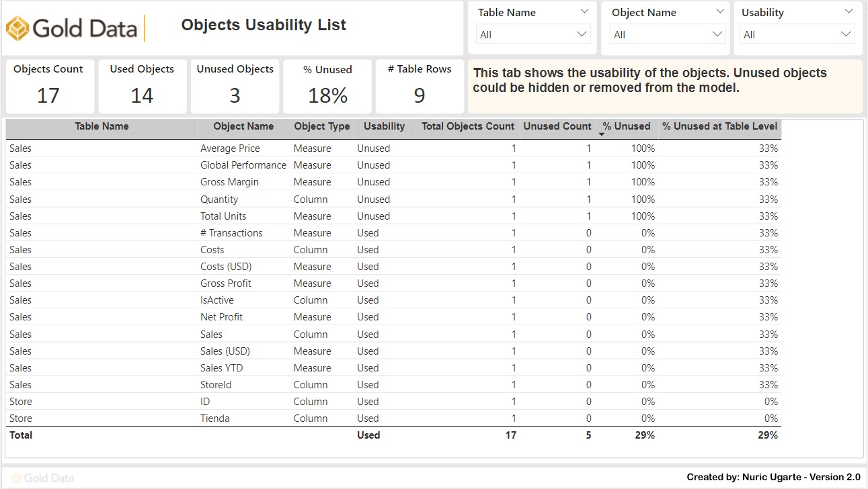868x489 pixels.
Task: Open the Object Name 'All' dropdown
Action: click(667, 34)
